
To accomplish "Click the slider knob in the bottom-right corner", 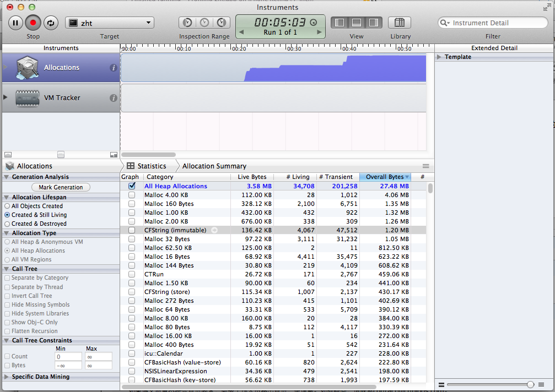I will [530, 385].
